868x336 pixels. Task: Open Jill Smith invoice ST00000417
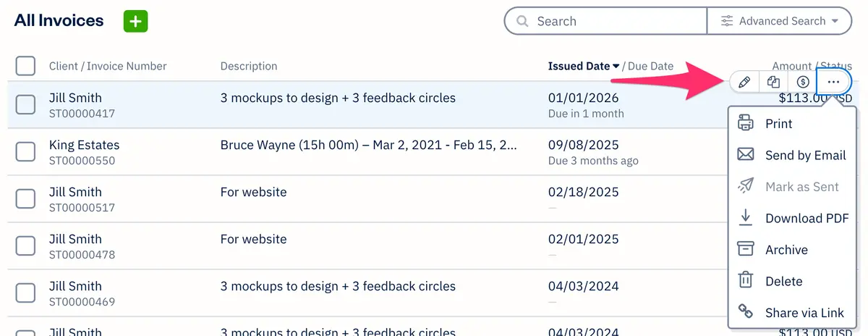tap(75, 98)
